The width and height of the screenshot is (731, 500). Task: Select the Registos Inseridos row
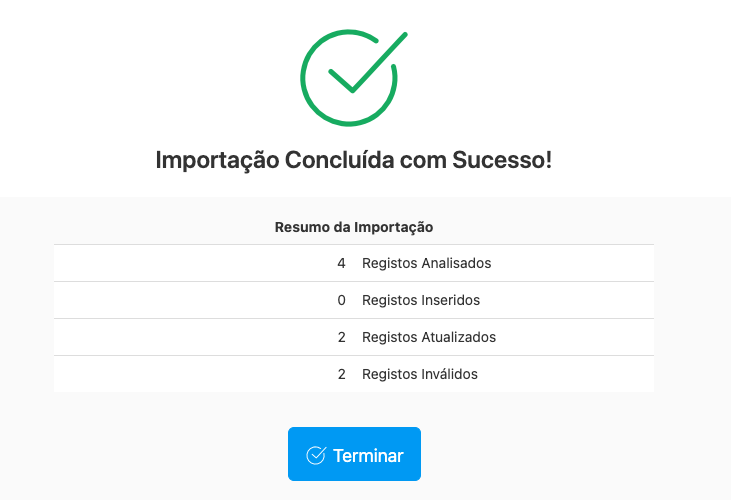[353, 300]
